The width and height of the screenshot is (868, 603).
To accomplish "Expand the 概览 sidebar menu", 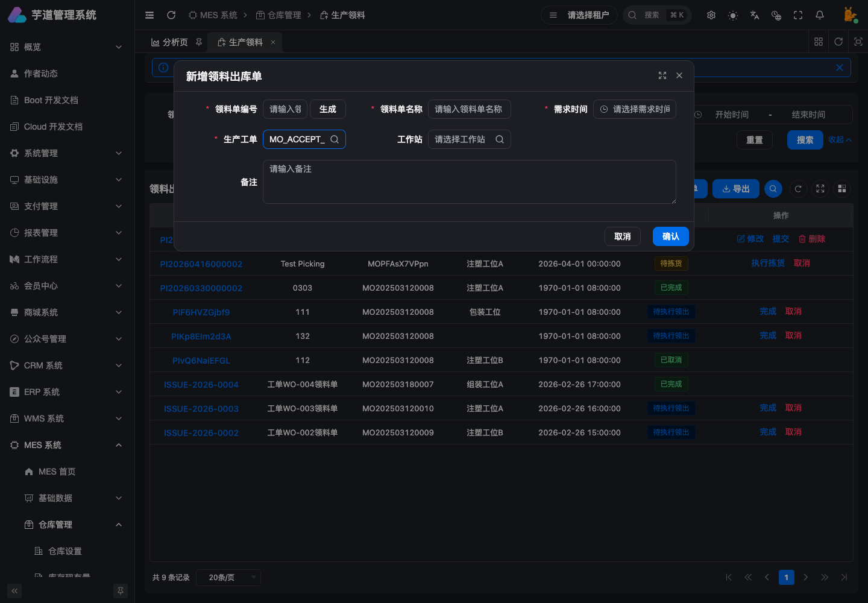I will coord(67,47).
